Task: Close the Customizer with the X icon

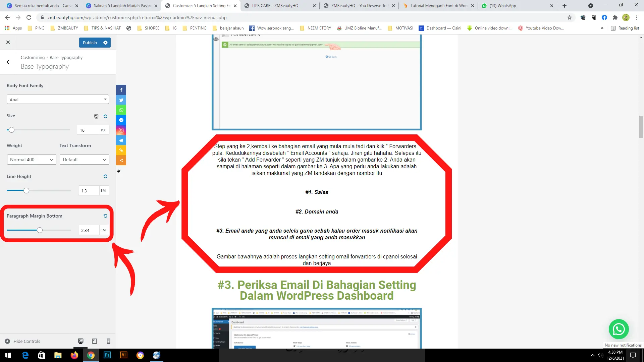Action: point(8,42)
